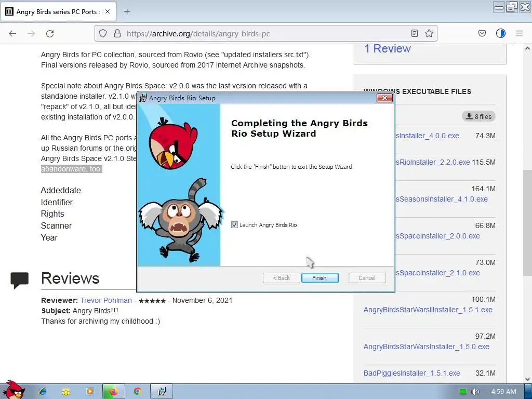Click the 8 files download badge
The width and height of the screenshot is (532, 399).
pos(478,116)
